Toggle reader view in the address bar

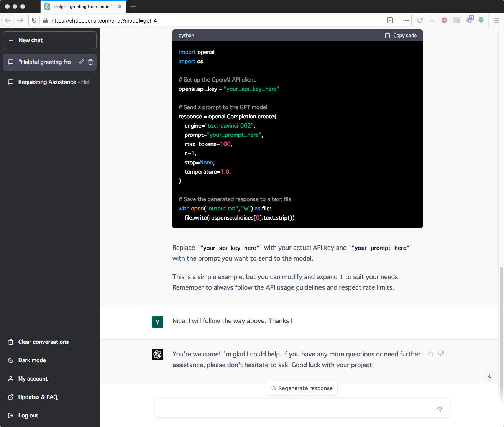click(390, 20)
